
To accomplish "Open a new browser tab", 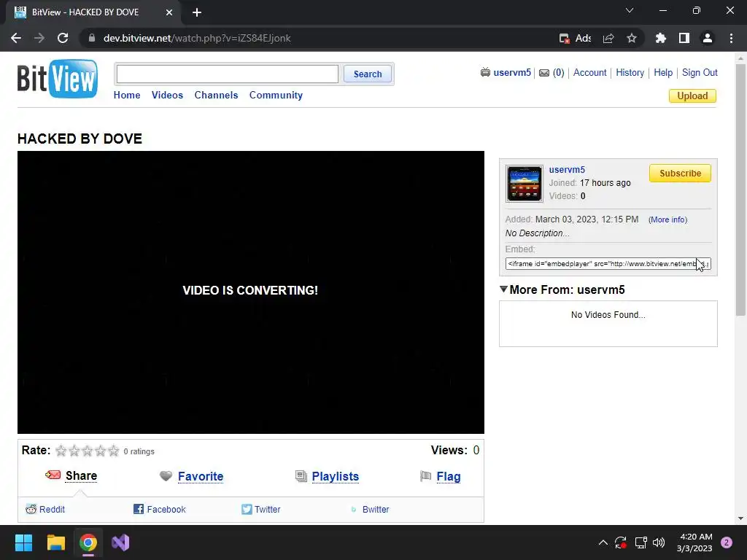I will (197, 12).
